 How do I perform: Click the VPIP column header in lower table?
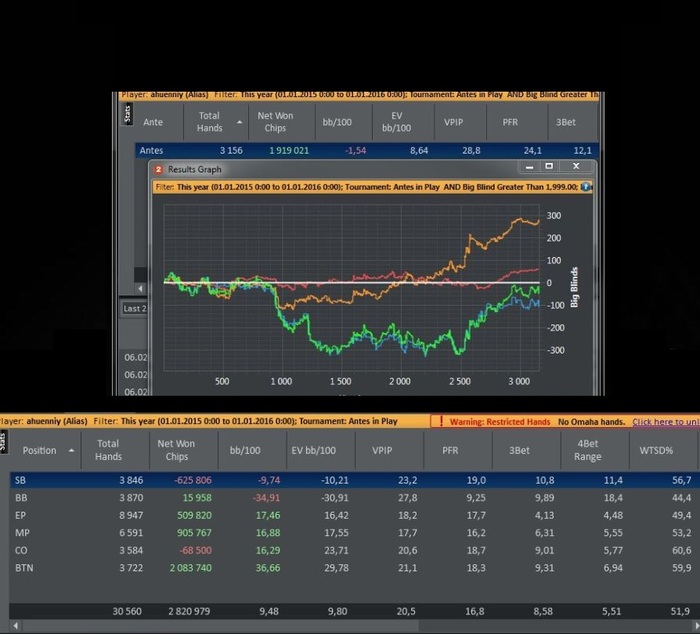382,450
